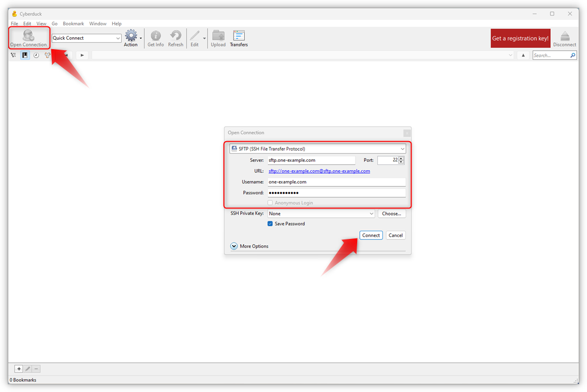587x392 pixels.
Task: Open the Quick Connect dropdown
Action: coord(118,38)
